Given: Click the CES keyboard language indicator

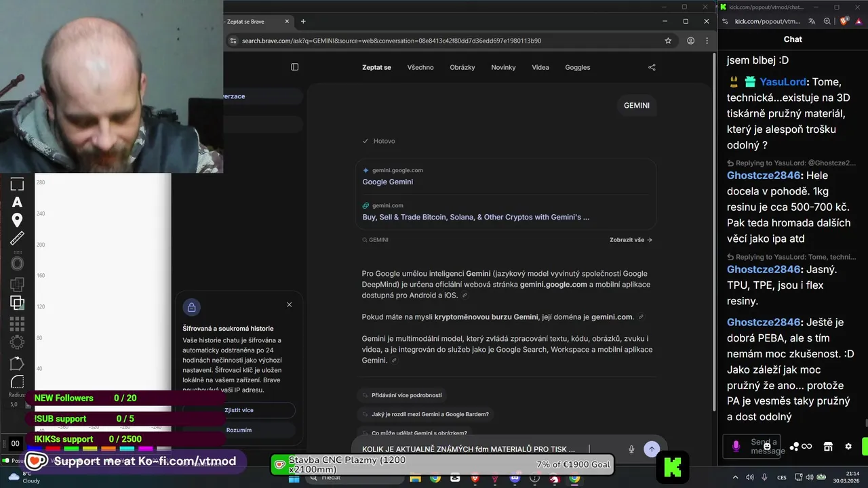Looking at the screenshot, I should tap(782, 478).
